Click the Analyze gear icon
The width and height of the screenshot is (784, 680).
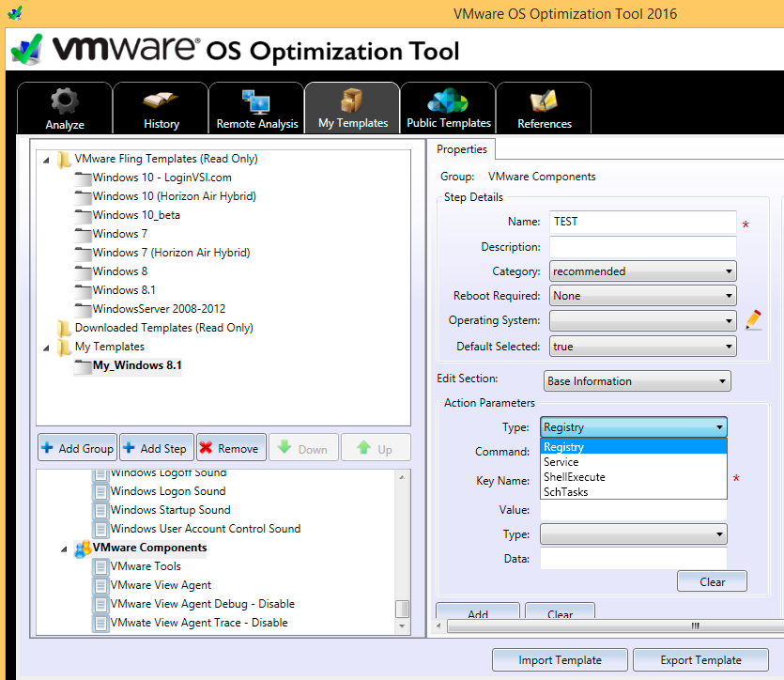pyautogui.click(x=65, y=101)
